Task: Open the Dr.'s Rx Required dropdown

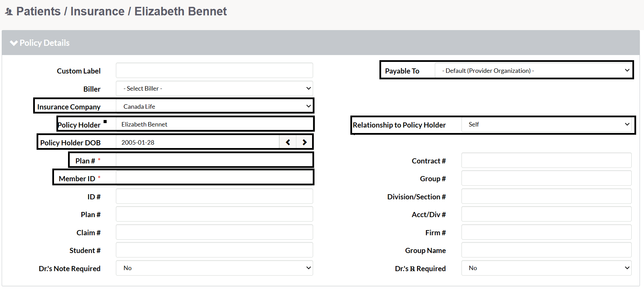Action: 546,268
